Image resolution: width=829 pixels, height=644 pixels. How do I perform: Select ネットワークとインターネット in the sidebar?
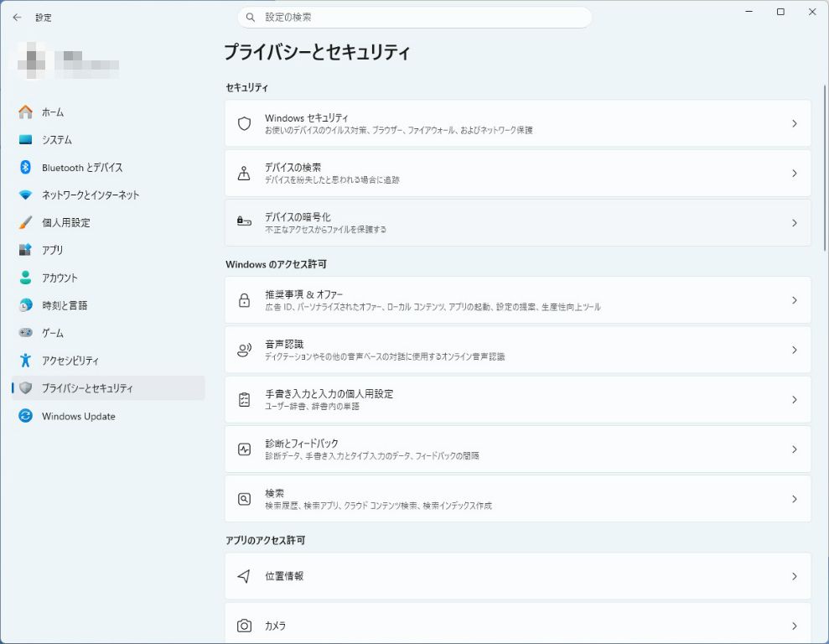point(108,195)
